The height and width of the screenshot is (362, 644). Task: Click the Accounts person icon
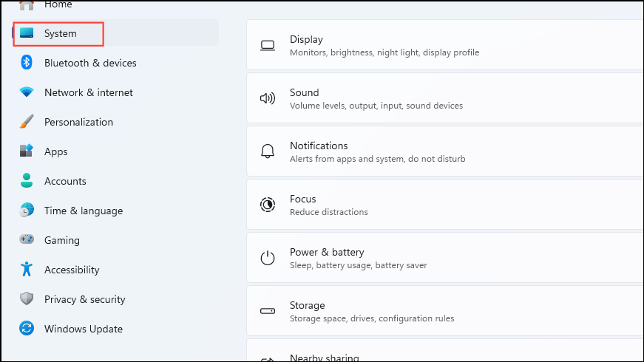[27, 181]
